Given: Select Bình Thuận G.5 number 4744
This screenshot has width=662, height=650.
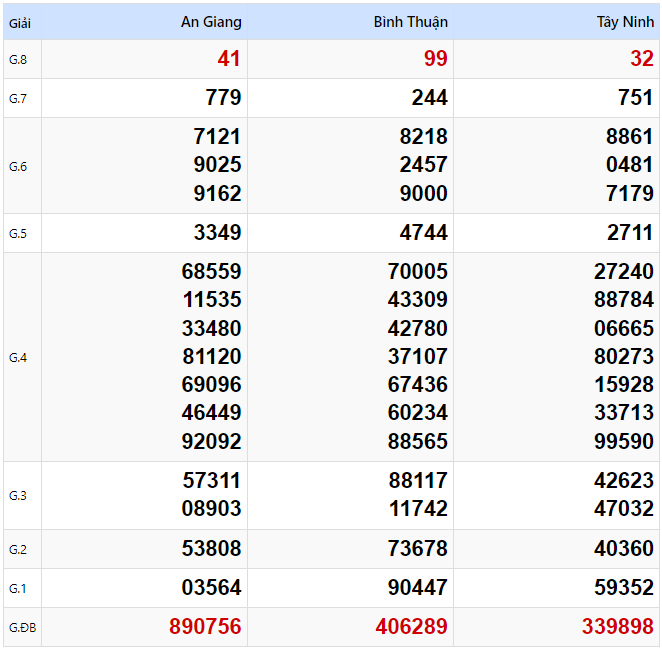Looking at the screenshot, I should 423,233.
